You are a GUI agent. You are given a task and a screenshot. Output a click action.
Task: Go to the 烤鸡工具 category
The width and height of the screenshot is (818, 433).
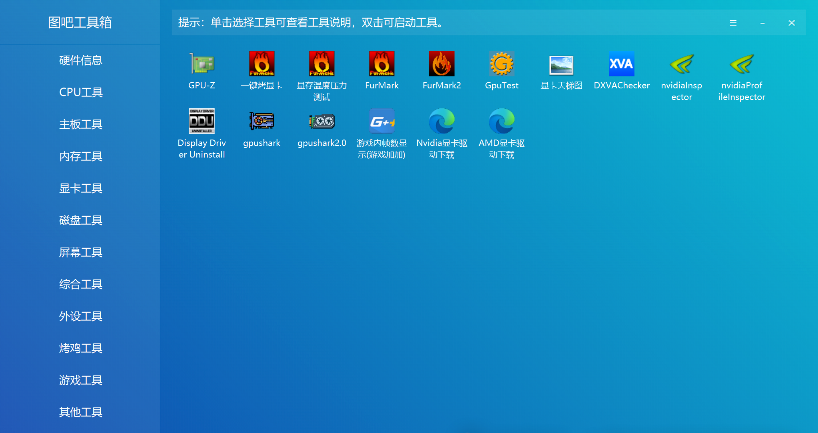(x=80, y=348)
